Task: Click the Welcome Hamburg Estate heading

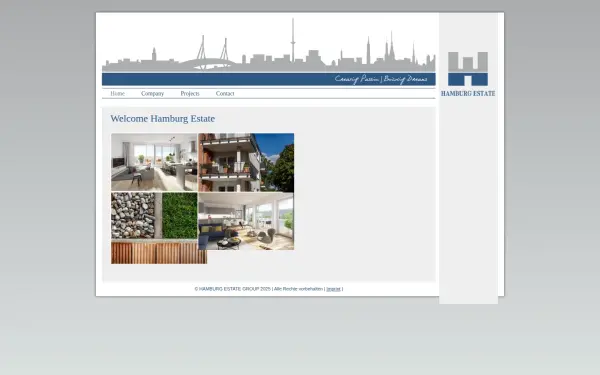Action: (163, 119)
